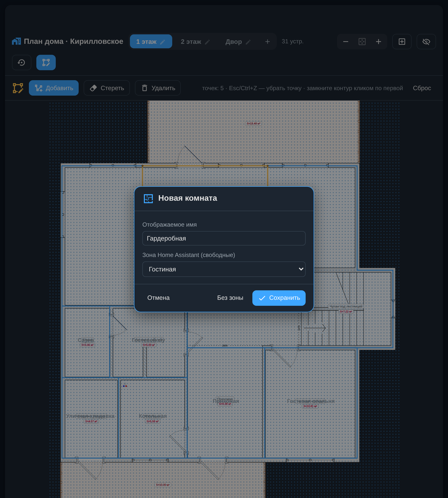Click the Удалить trash button

click(x=158, y=88)
